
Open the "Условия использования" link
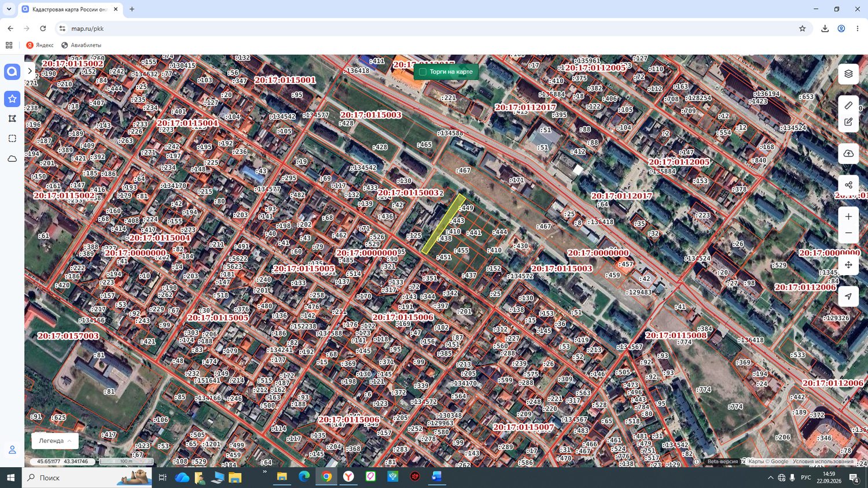[x=823, y=461]
